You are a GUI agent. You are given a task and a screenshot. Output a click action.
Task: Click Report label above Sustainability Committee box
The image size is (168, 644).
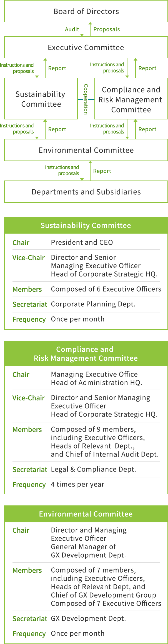57,68
